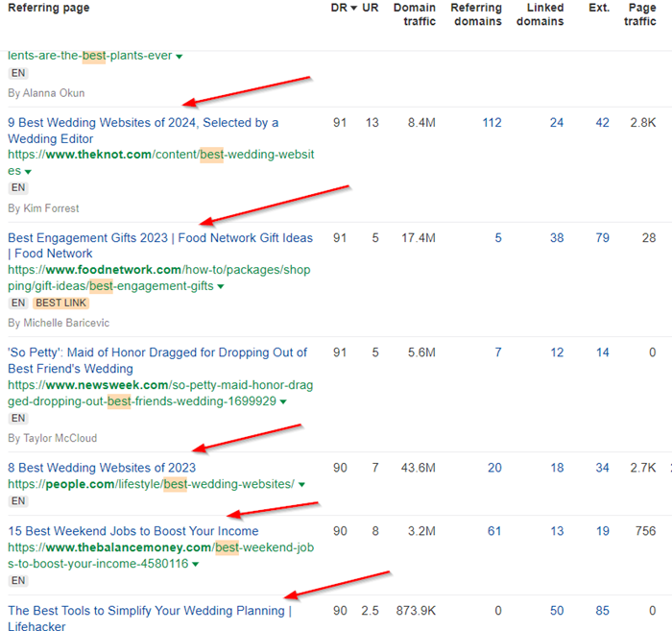Sort by Referring domains column header

[x=476, y=14]
